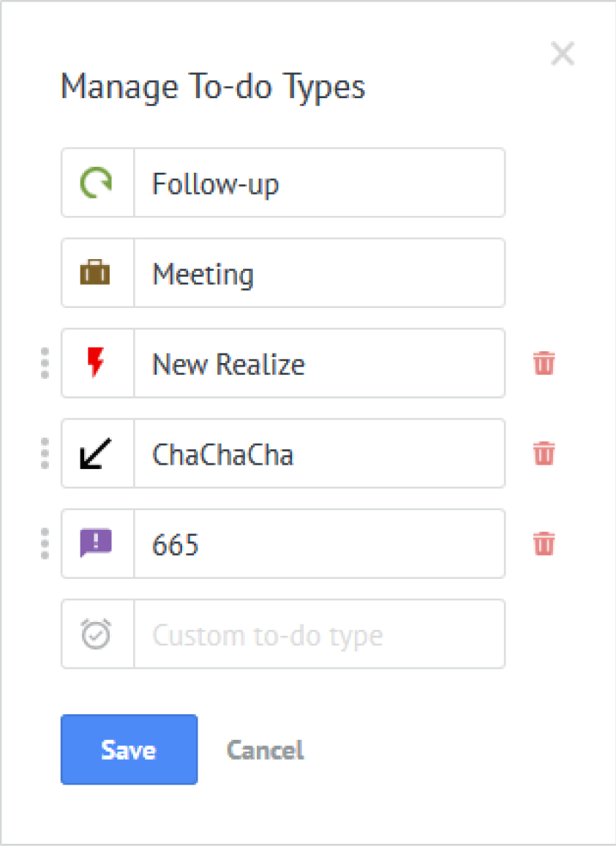
Task: Edit the 665 text field
Action: click(319, 543)
